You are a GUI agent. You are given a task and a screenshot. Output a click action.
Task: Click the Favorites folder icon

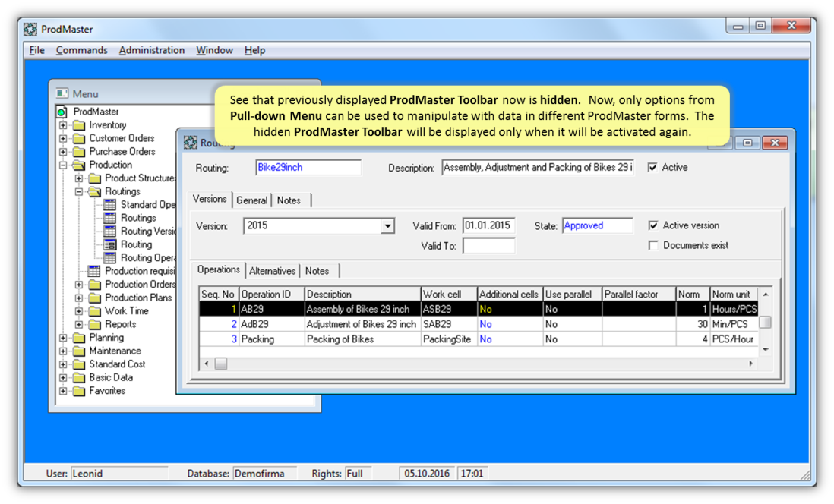point(78,391)
